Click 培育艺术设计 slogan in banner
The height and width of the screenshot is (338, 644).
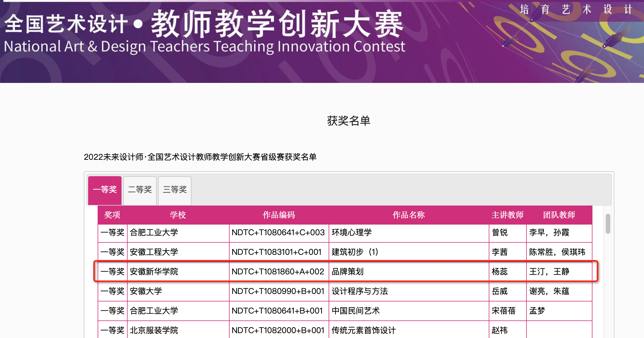[x=576, y=10]
